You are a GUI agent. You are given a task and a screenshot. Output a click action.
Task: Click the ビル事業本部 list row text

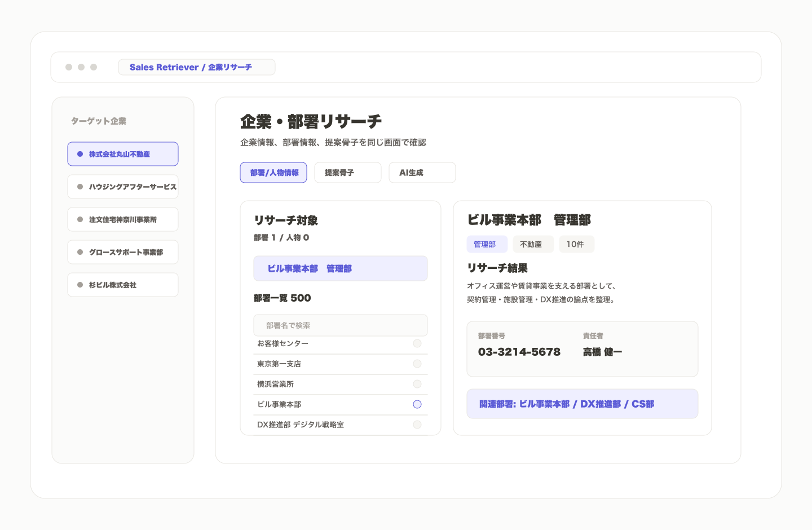click(279, 404)
